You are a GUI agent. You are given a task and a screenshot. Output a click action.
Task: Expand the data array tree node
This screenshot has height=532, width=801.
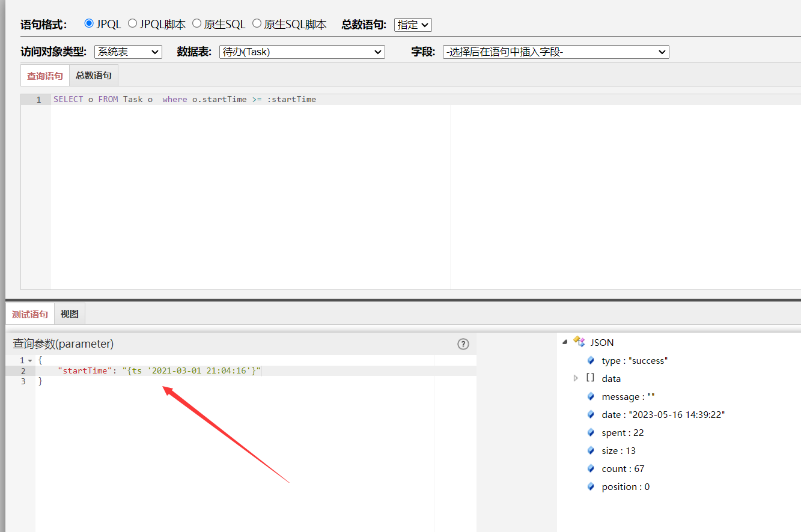[576, 378]
